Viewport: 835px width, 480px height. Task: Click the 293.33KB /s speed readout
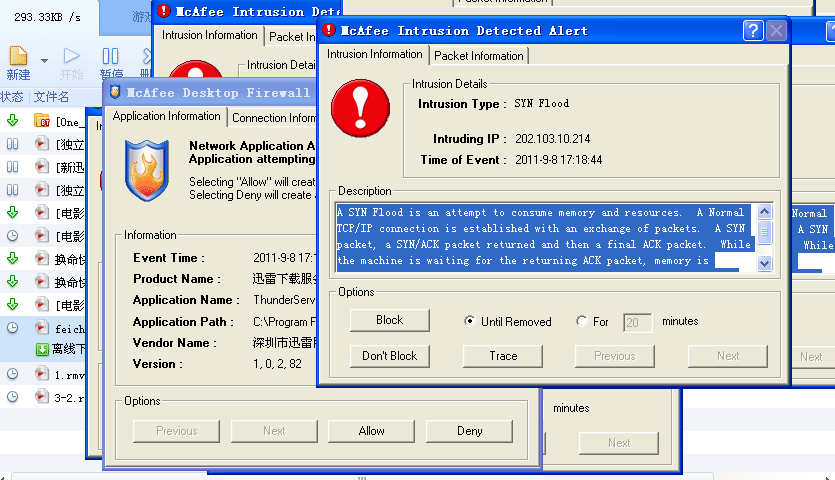(x=47, y=17)
